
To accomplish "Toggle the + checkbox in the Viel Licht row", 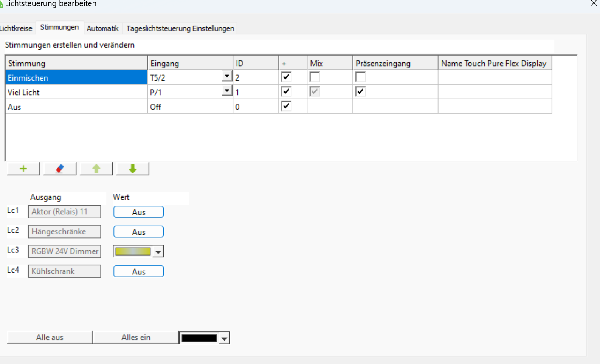I will click(286, 91).
